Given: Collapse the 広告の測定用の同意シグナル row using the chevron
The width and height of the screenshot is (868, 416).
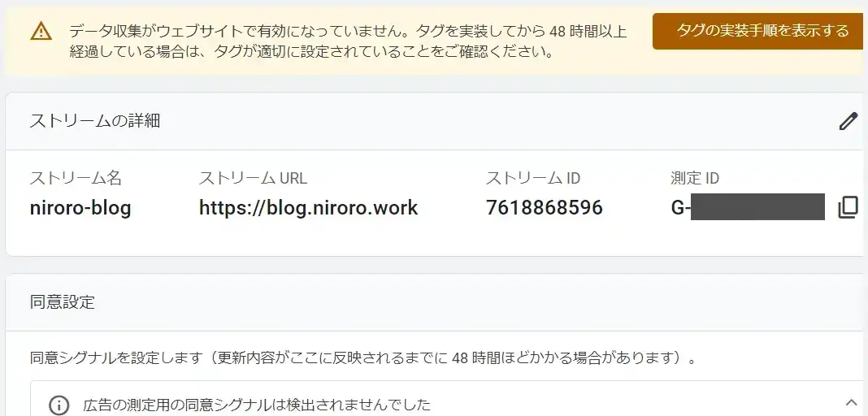Looking at the screenshot, I should tap(851, 402).
